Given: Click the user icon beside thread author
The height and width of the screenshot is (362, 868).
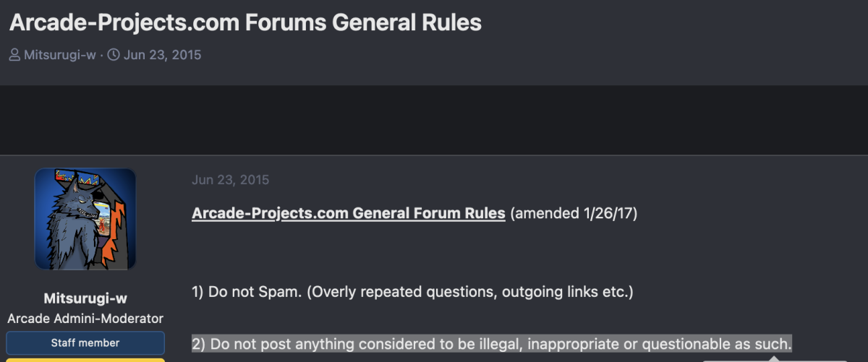Looking at the screenshot, I should (x=15, y=55).
